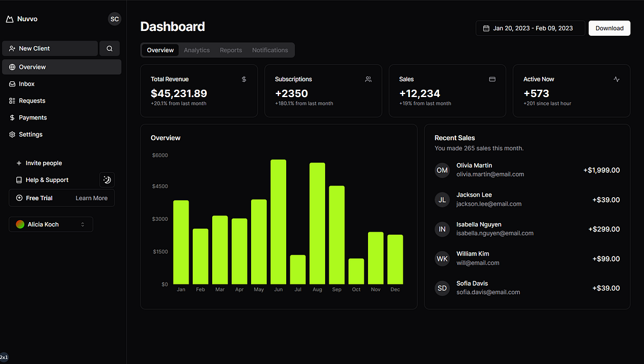This screenshot has height=364, width=644.
Task: Toggle dark mode with moon icon
Action: point(107,180)
